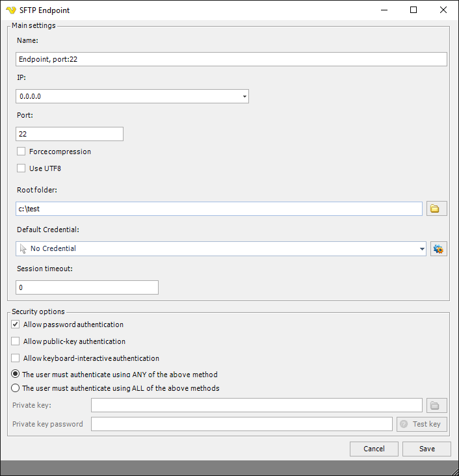Focus the Name text field
Screen dimensions: 459x476
click(231, 59)
